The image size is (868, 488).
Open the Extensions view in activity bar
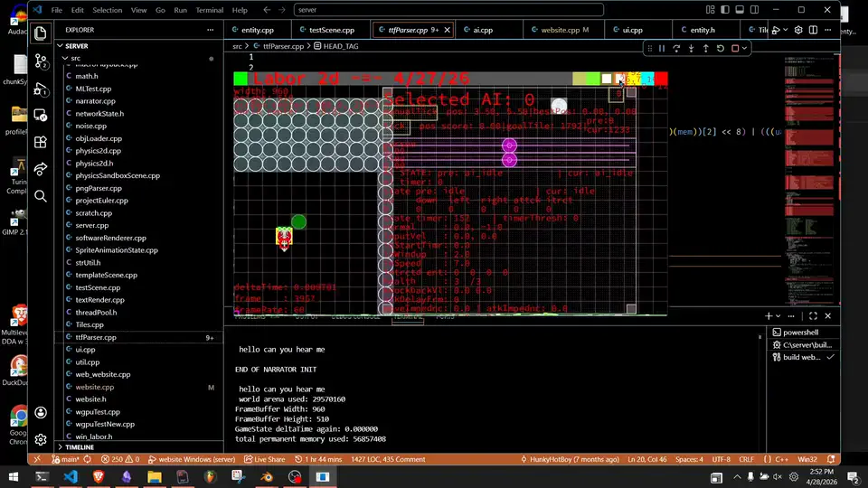point(41,142)
